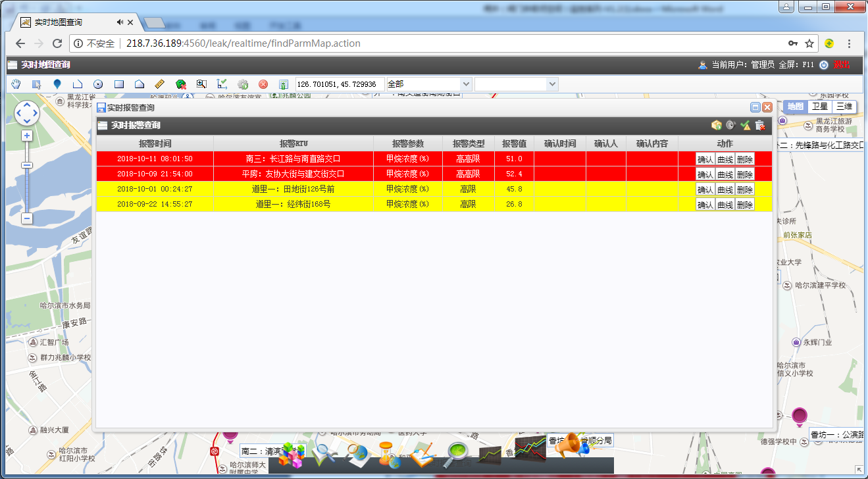The height and width of the screenshot is (479, 868).
Task: Click the 报警值 column header
Action: pyautogui.click(x=513, y=143)
